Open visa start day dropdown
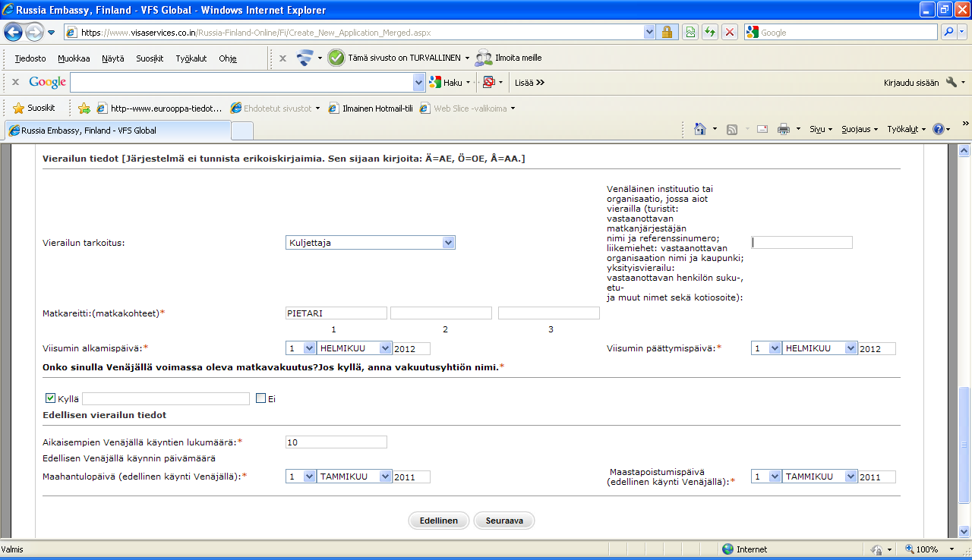Image resolution: width=972 pixels, height=560 pixels. (x=309, y=348)
